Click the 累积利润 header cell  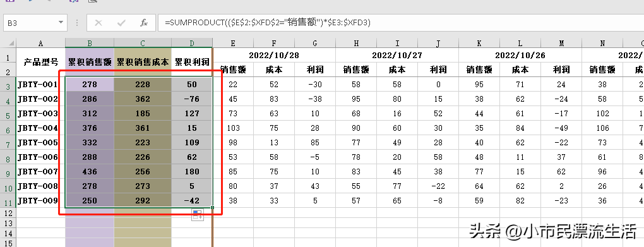coord(192,63)
